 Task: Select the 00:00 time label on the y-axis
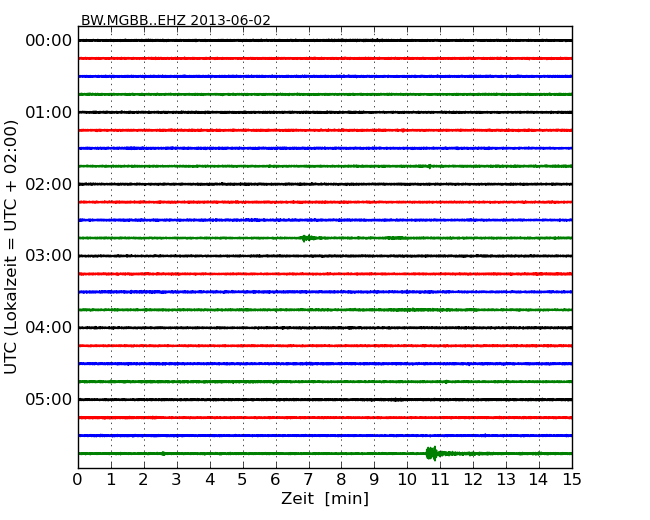[x=49, y=41]
